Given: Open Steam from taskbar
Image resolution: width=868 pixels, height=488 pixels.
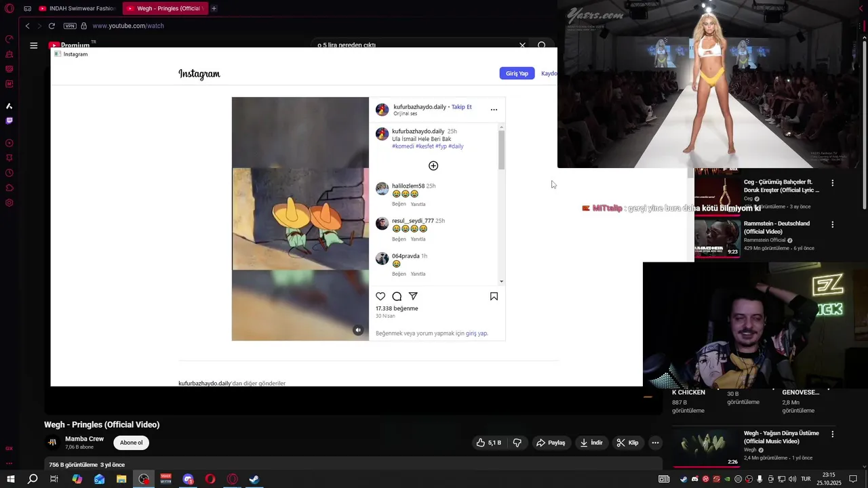Looking at the screenshot, I should tap(254, 479).
